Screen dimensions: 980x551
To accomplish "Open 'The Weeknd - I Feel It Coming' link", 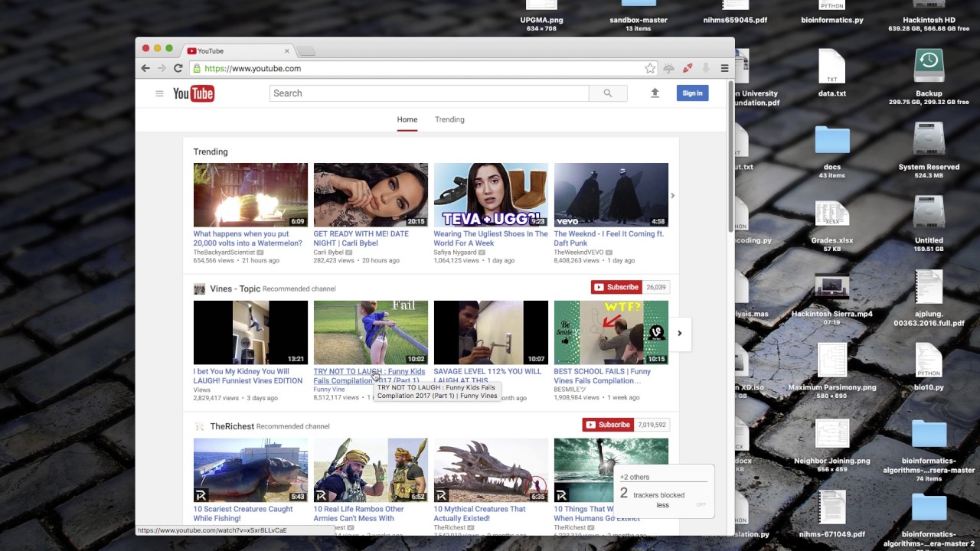I will tap(609, 239).
